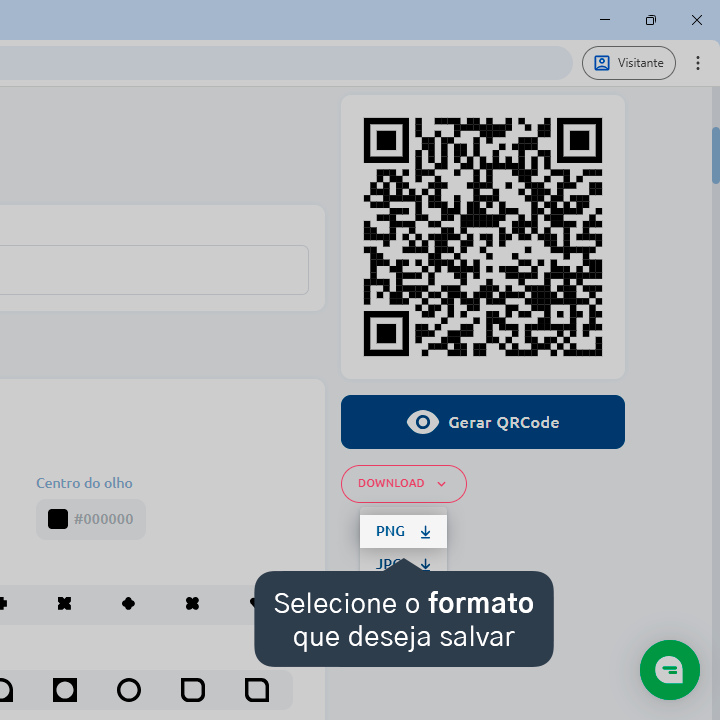Select the rounded diamond dot shape

click(x=128, y=603)
